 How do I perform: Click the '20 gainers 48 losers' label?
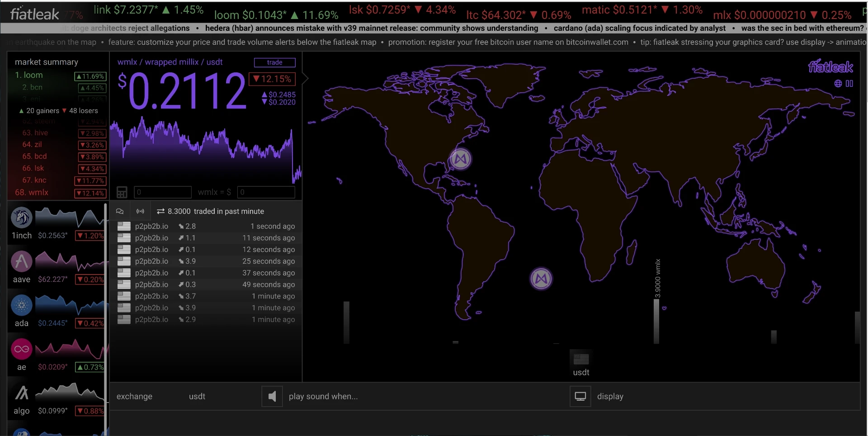tap(58, 111)
